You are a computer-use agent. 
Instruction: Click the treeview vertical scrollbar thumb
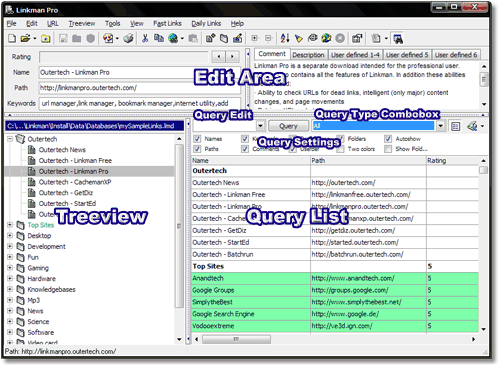point(179,226)
